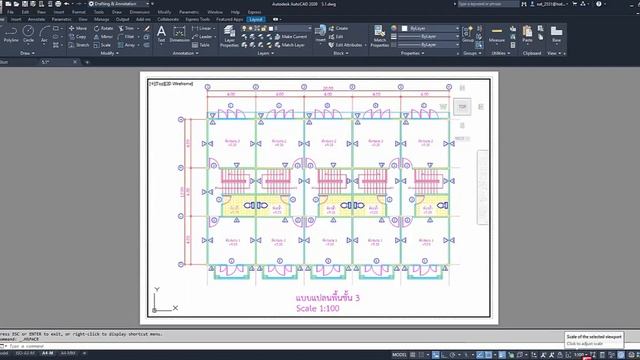Image resolution: width=640 pixels, height=360 pixels.
Task: Open the lineweight ByLayer dropdown
Action: coord(428,36)
